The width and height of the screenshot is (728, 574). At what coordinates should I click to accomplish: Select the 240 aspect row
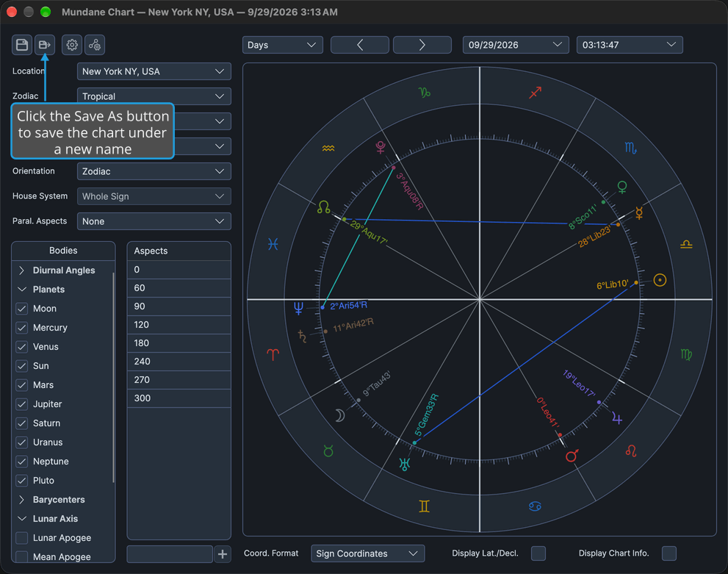coord(179,362)
